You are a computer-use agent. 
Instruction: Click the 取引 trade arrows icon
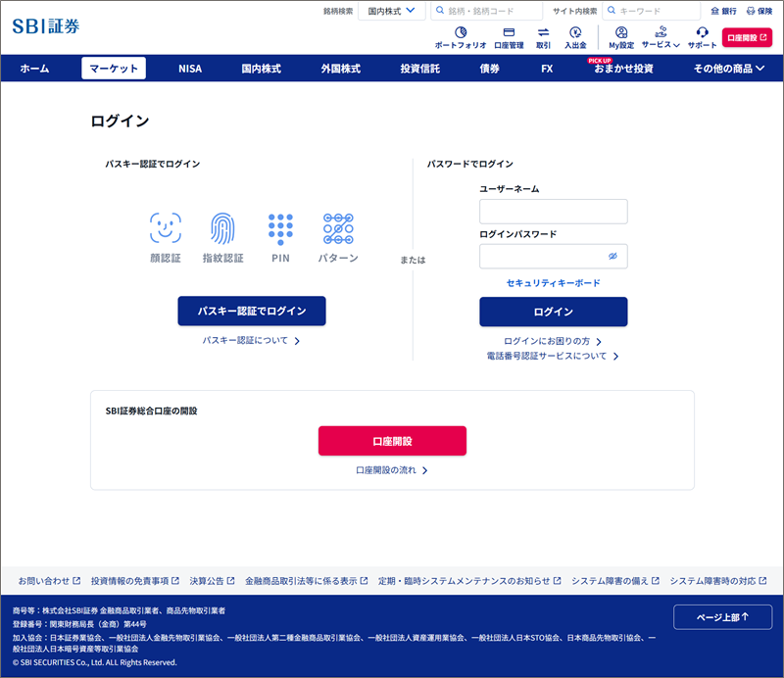(543, 33)
